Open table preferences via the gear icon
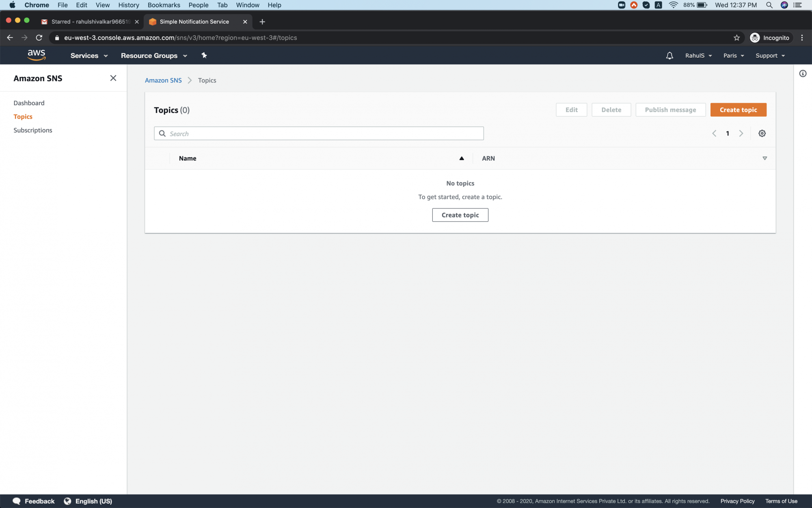Viewport: 812px width, 508px height. pyautogui.click(x=762, y=133)
